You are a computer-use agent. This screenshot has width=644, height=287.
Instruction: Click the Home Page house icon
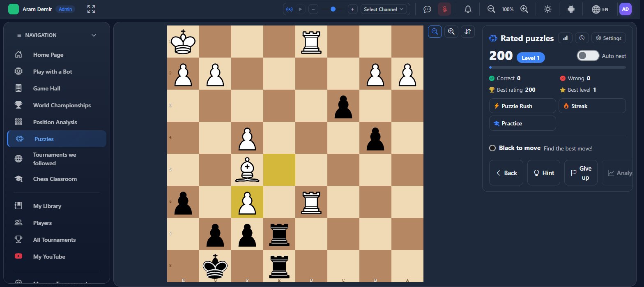click(18, 55)
